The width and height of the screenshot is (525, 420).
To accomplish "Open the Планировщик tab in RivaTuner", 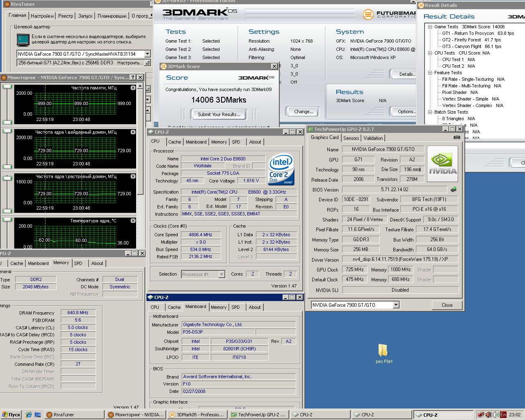I will click(112, 16).
